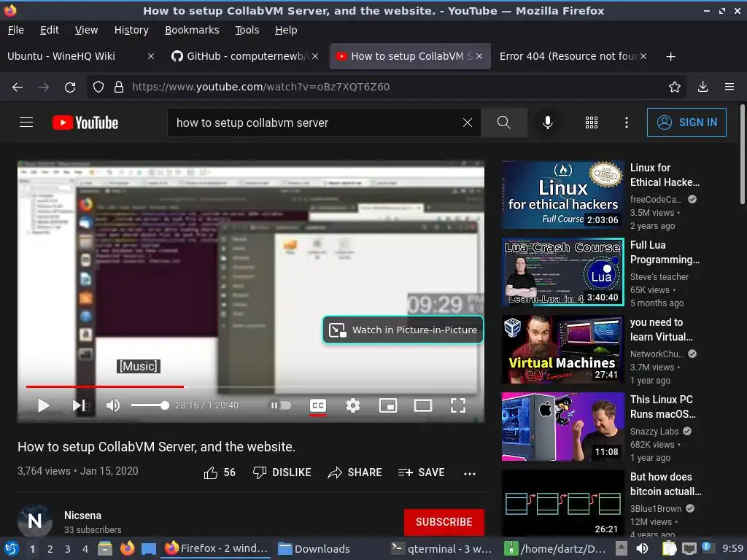Switch to workspace 2 in taskbar

pos(50,549)
